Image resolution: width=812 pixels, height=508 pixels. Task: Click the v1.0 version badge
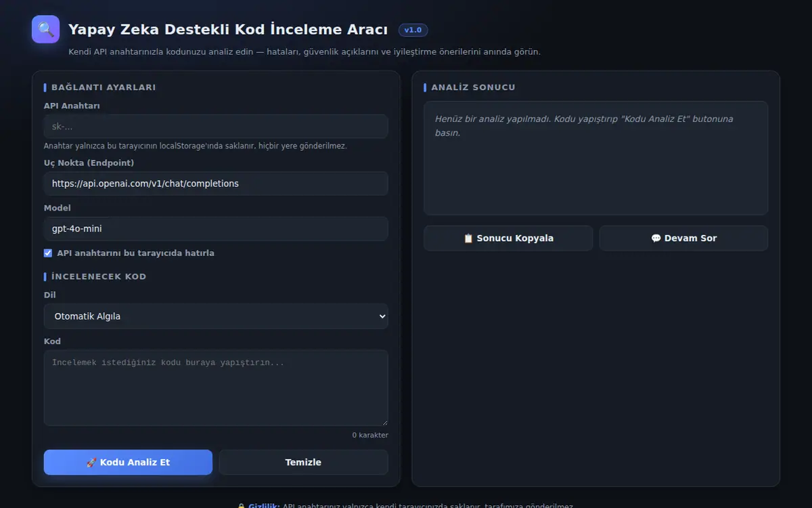click(413, 30)
